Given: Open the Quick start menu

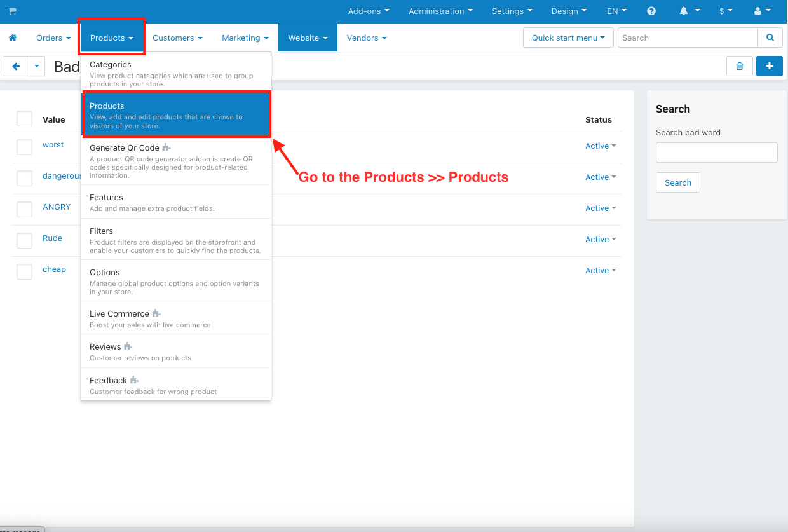Looking at the screenshot, I should 568,38.
